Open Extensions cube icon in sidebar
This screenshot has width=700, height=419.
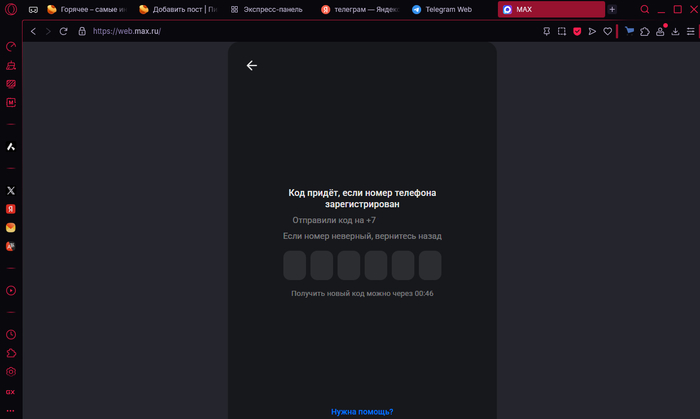(x=11, y=353)
